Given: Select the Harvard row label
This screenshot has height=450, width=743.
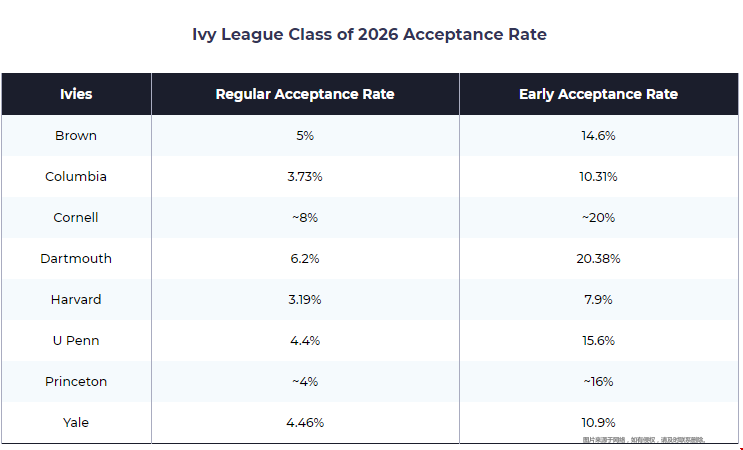Looking at the screenshot, I should pyautogui.click(x=76, y=299).
